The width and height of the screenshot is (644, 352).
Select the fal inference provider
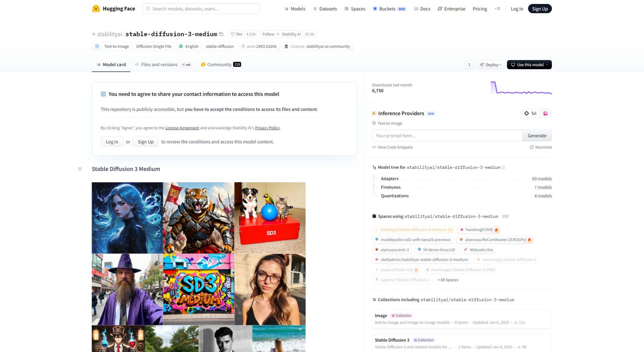[530, 114]
